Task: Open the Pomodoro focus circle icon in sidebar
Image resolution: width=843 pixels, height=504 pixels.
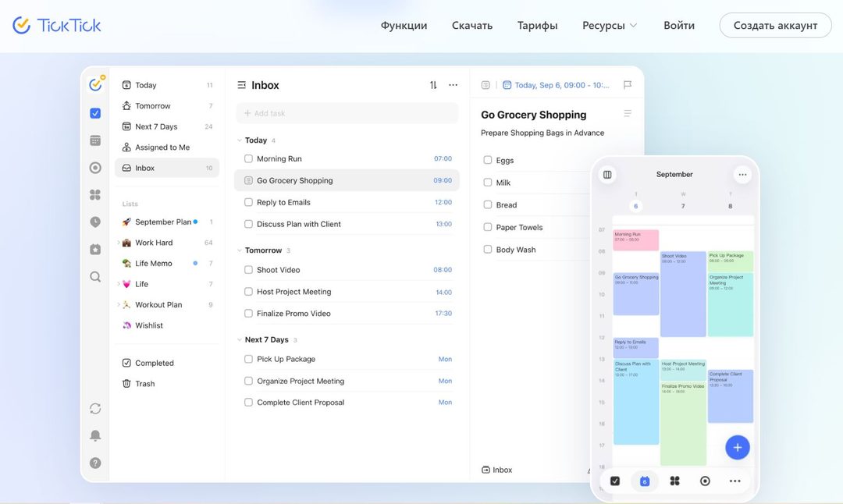Action: 95,168
